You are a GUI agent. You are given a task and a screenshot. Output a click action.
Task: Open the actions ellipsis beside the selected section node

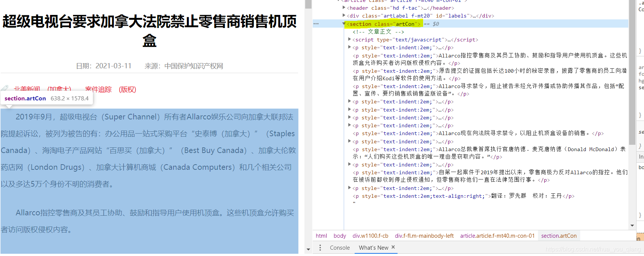316,24
